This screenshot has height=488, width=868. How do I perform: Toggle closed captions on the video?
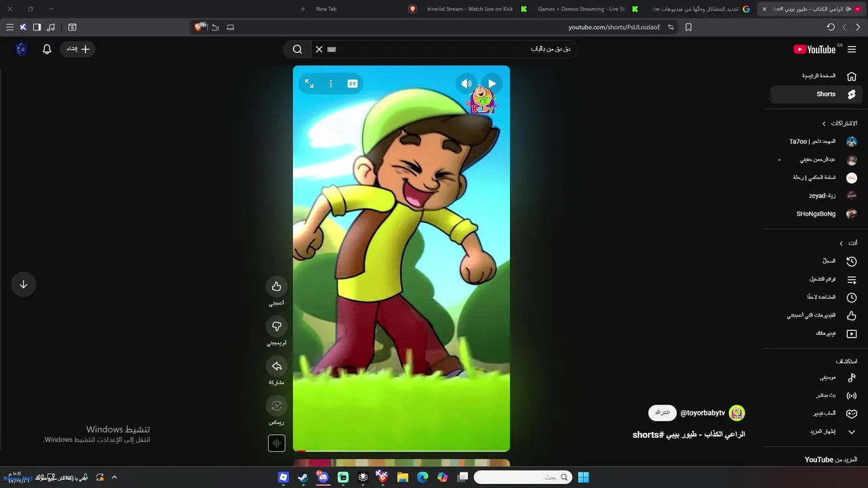click(353, 83)
